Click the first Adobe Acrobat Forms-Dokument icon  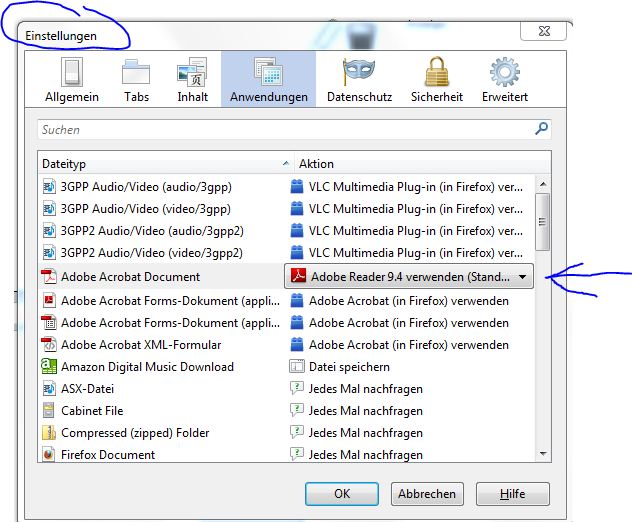tap(49, 301)
